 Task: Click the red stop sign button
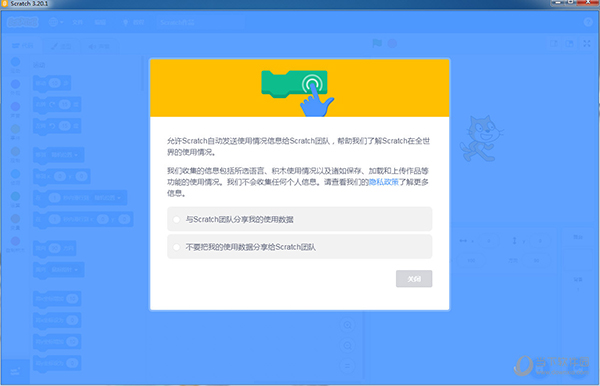pyautogui.click(x=392, y=43)
